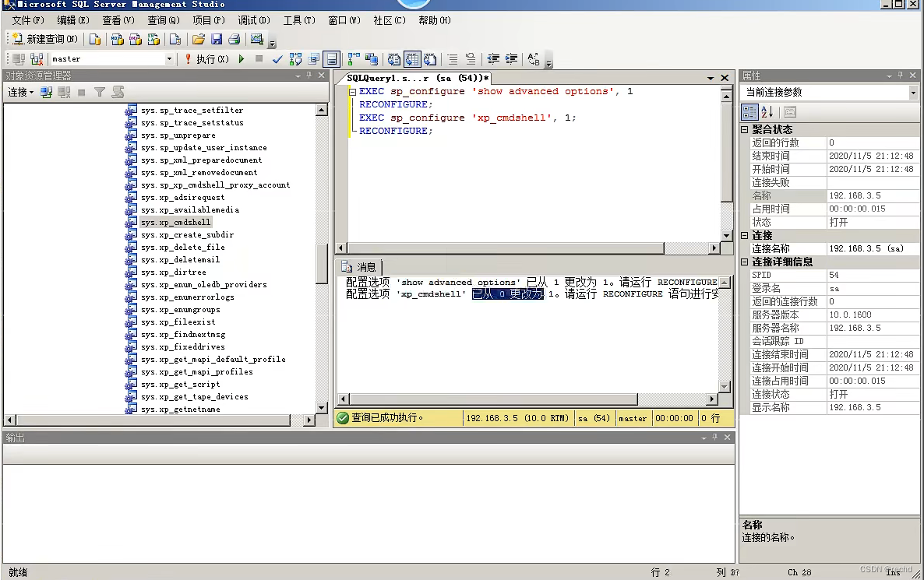Open the 帮助(H) menu
924x580 pixels.
tap(434, 20)
